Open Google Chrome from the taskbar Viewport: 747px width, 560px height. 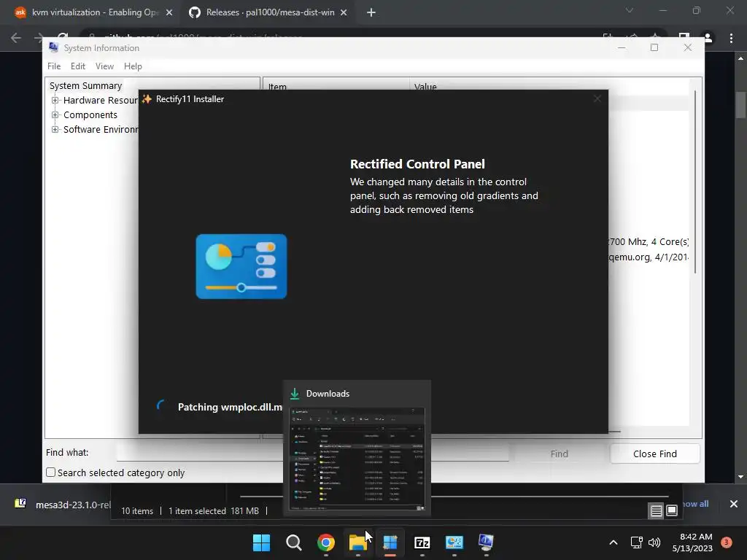[x=326, y=542]
